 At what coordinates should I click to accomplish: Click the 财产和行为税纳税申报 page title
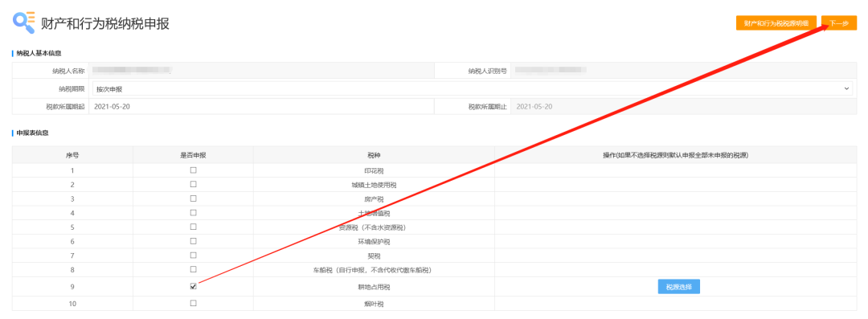[105, 23]
